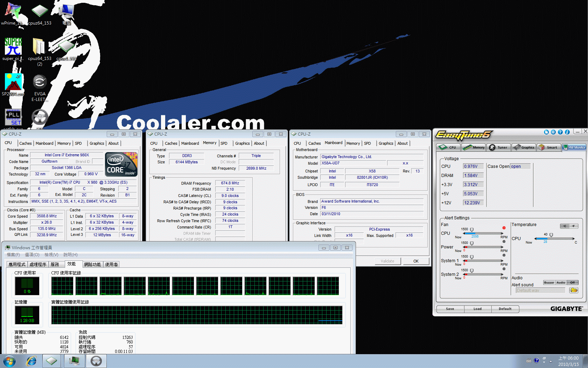The image size is (588, 368).
Task: Open Task Manager 檢視(V) menu
Action: coord(51,255)
